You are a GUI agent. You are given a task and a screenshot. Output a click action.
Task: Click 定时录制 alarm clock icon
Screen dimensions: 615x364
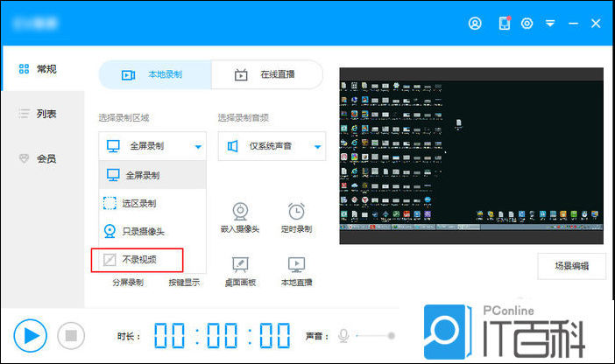296,211
